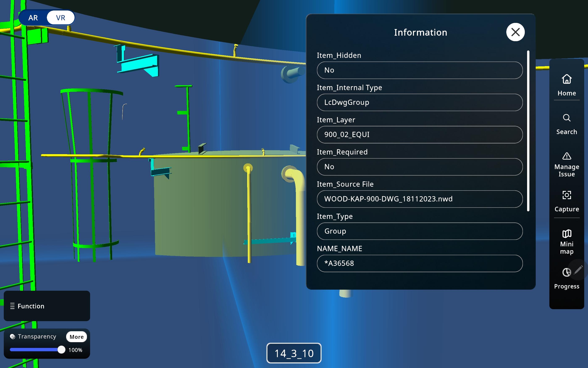Close the Information panel
This screenshot has width=588, height=368.
tap(515, 32)
